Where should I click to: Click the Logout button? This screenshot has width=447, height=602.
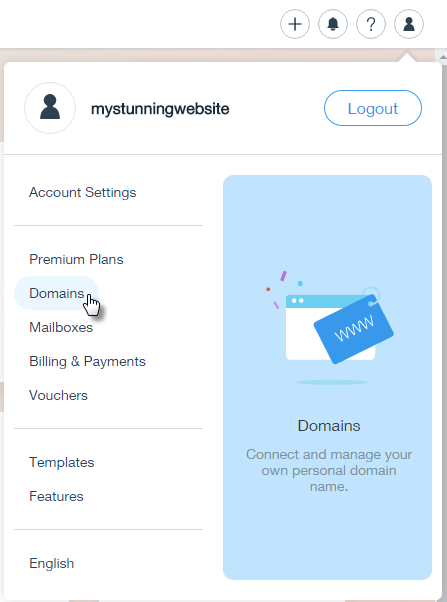point(373,108)
